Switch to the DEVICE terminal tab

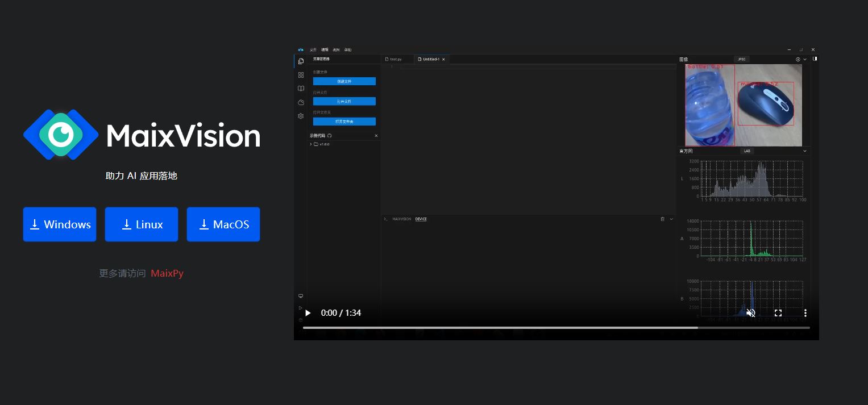421,219
